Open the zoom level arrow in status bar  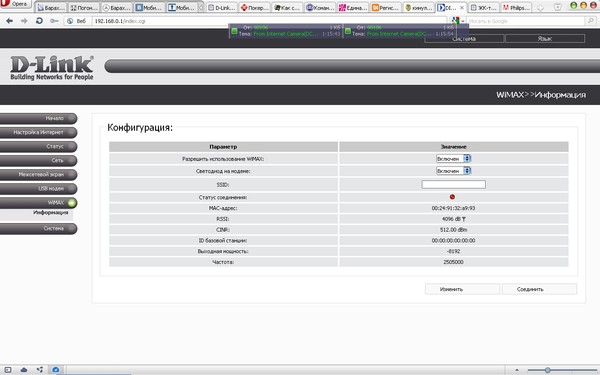click(517, 370)
